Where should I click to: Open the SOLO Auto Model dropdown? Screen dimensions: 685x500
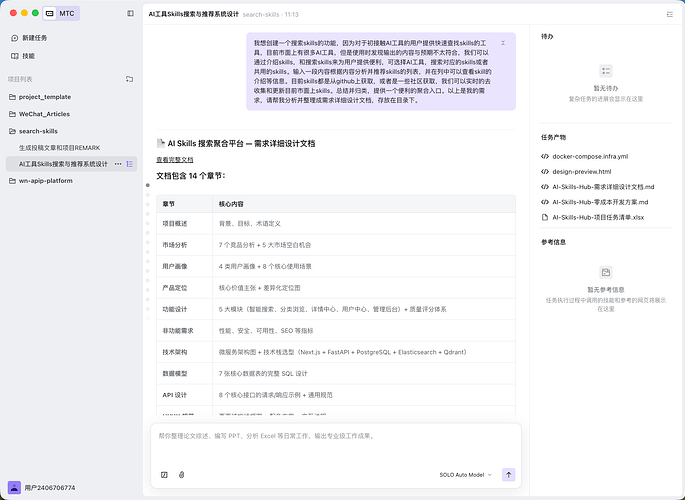click(466, 475)
